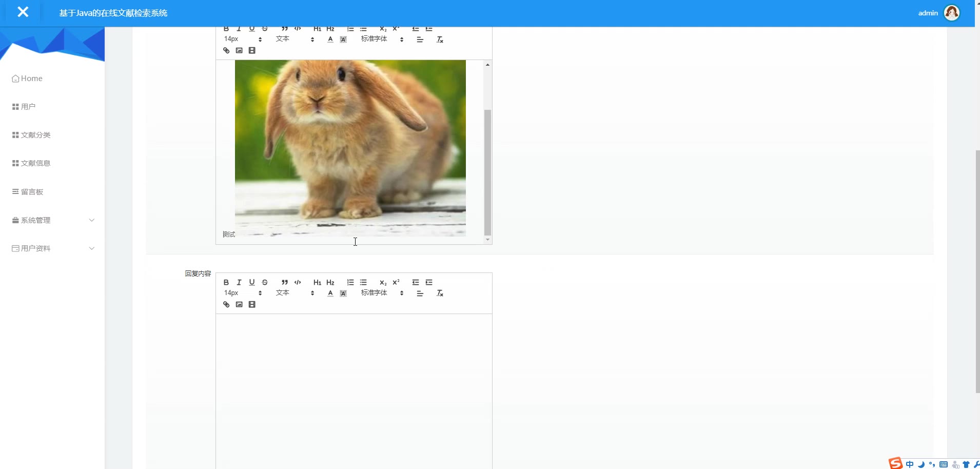Click the upper editor scrollbar up arrow

coord(487,65)
